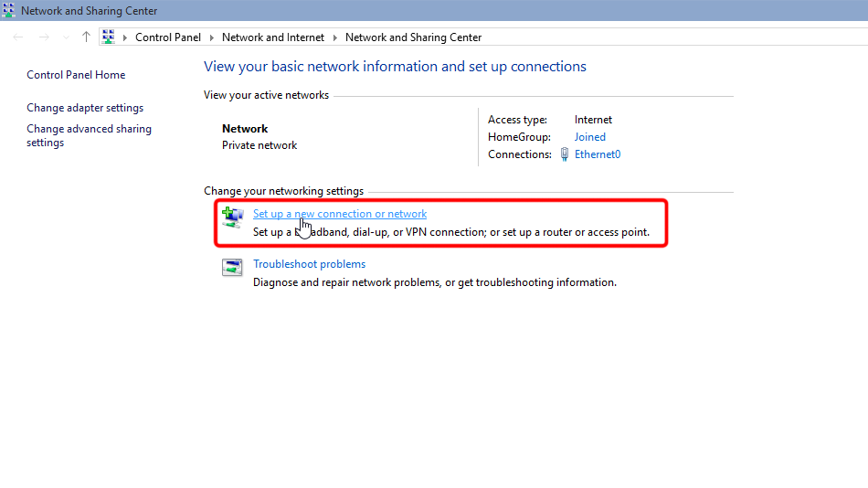This screenshot has width=868, height=488.
Task: Open Change adapter settings
Action: [85, 108]
